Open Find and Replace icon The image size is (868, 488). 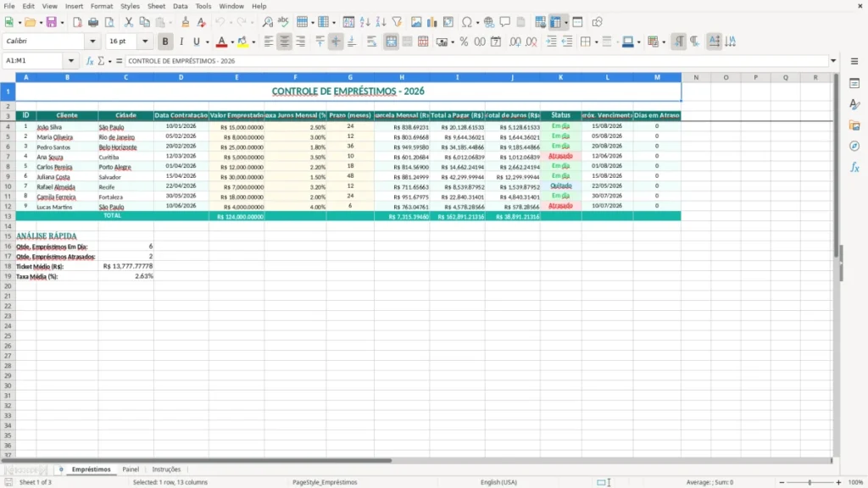[x=267, y=22]
